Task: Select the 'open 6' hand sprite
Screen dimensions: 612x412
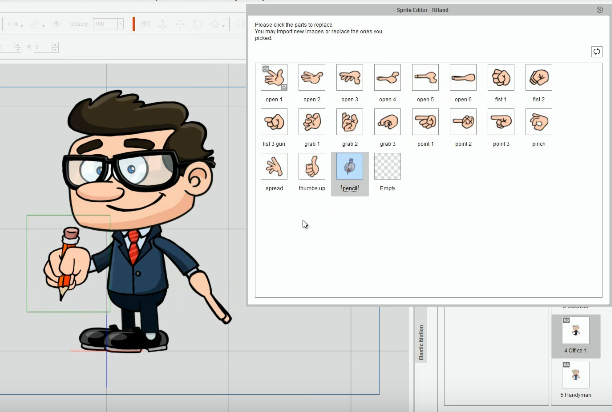Action: 463,77
